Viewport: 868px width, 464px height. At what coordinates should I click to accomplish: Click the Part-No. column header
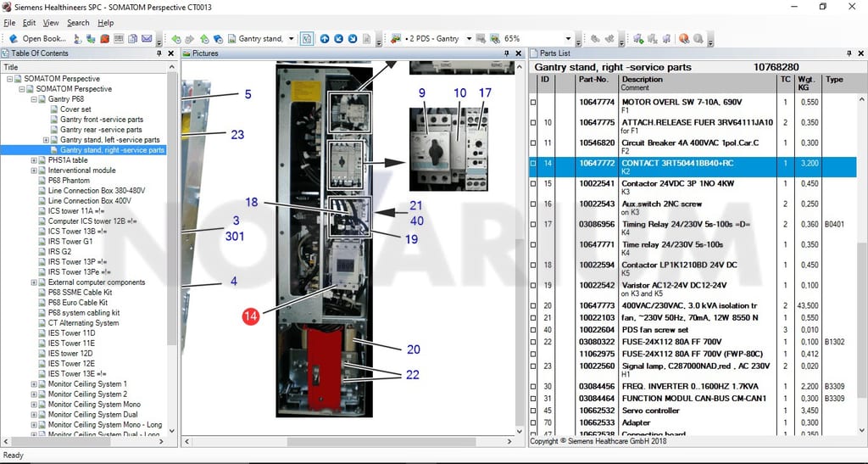click(x=593, y=79)
